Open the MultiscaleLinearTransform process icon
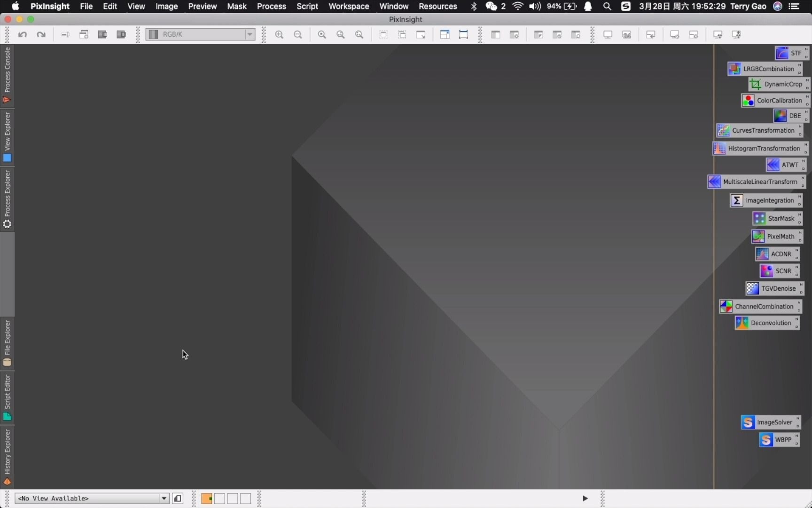Image resolution: width=812 pixels, height=508 pixels. click(x=757, y=182)
